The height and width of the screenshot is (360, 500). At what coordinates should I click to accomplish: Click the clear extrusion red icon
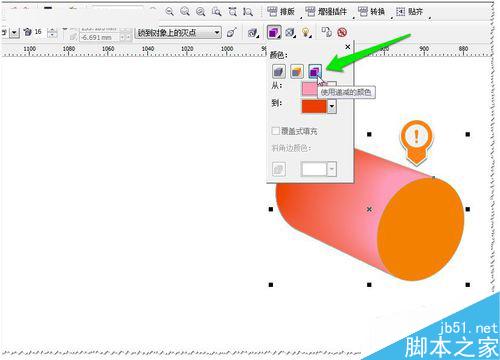(342, 32)
